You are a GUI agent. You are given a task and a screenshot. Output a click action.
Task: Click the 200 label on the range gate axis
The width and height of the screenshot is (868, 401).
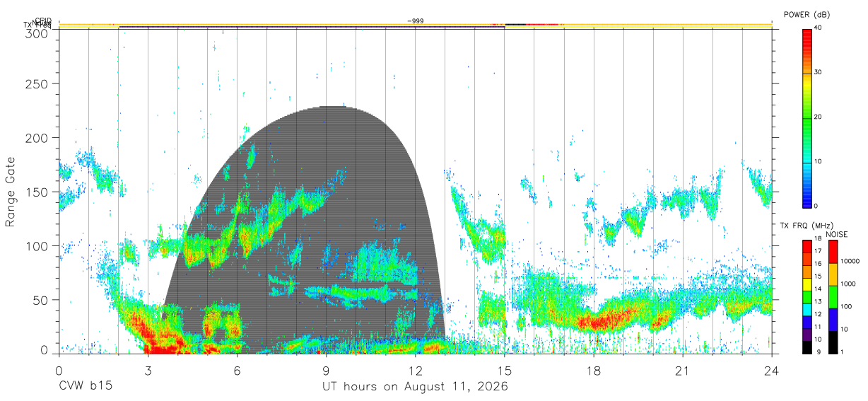(x=35, y=138)
